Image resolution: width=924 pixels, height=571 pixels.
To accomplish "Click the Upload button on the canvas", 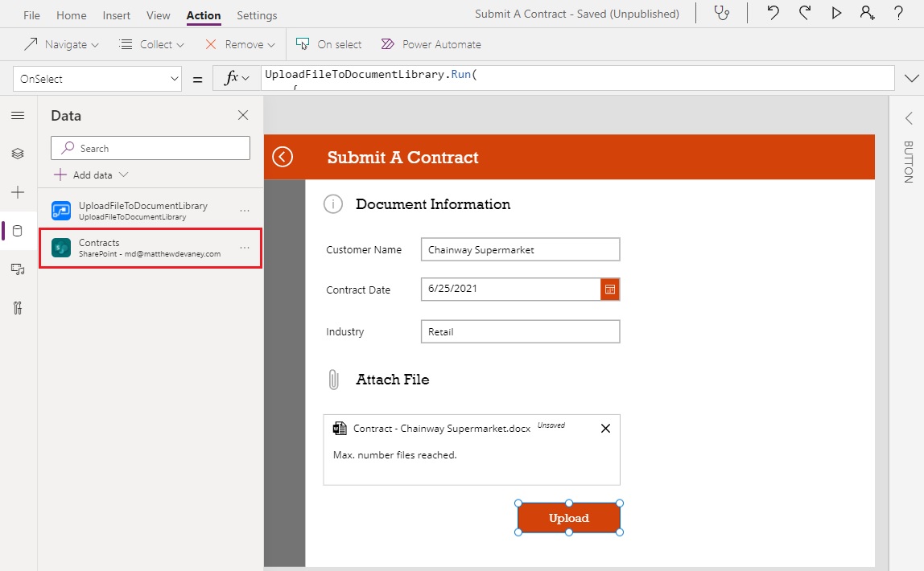I will [568, 518].
